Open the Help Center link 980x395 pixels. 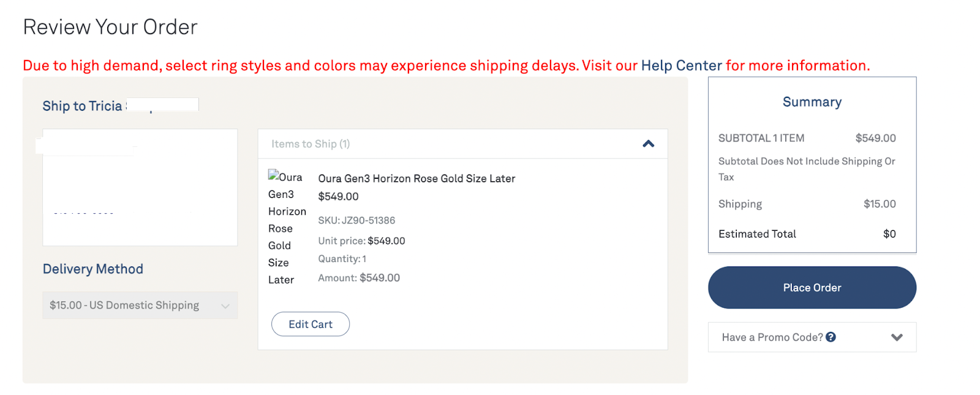coord(680,65)
